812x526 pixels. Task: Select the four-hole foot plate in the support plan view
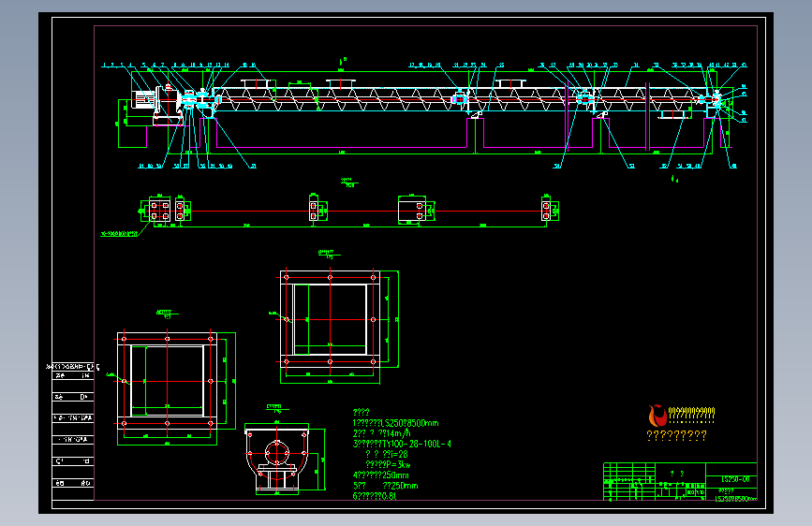pyautogui.click(x=159, y=211)
